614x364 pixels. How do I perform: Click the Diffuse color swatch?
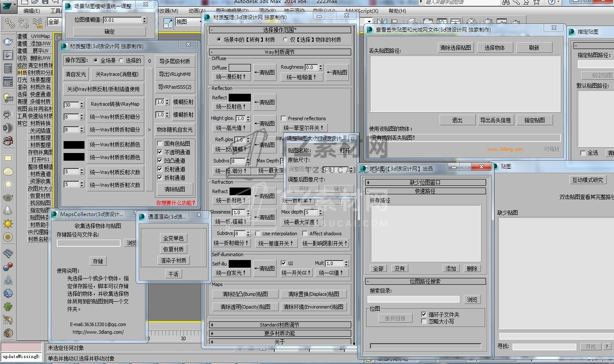click(x=240, y=68)
